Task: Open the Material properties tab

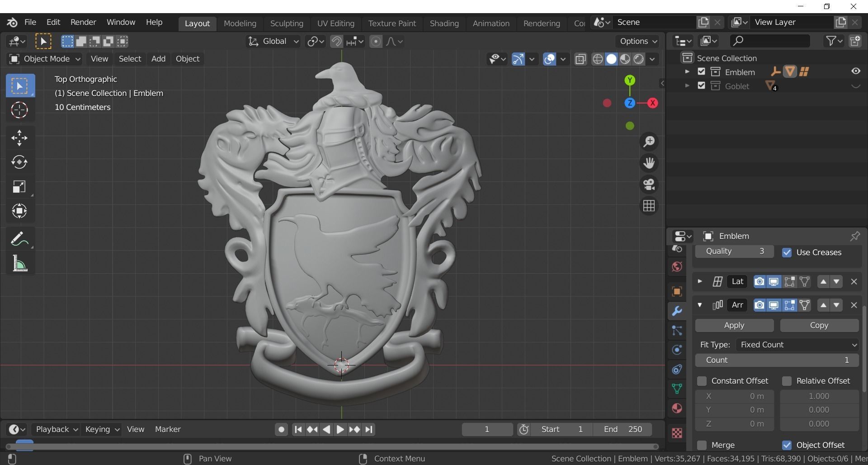Action: 677,408
